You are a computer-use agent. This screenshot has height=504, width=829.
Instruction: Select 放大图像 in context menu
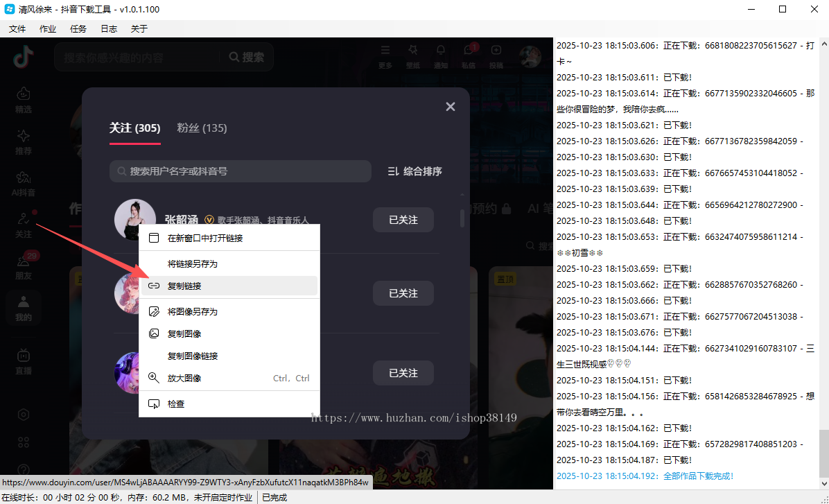229,378
